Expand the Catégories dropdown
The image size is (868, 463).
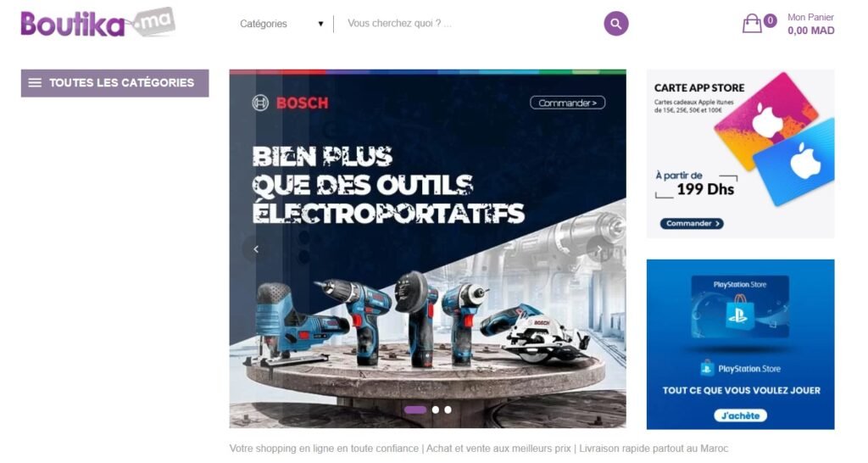click(x=281, y=24)
